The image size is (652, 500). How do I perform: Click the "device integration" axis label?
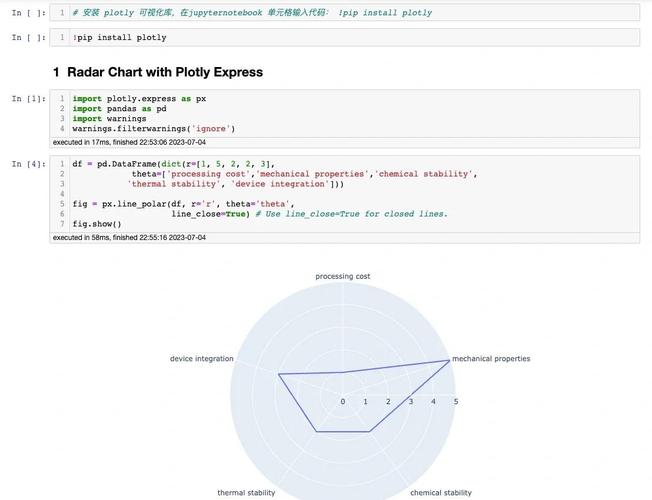click(x=201, y=358)
